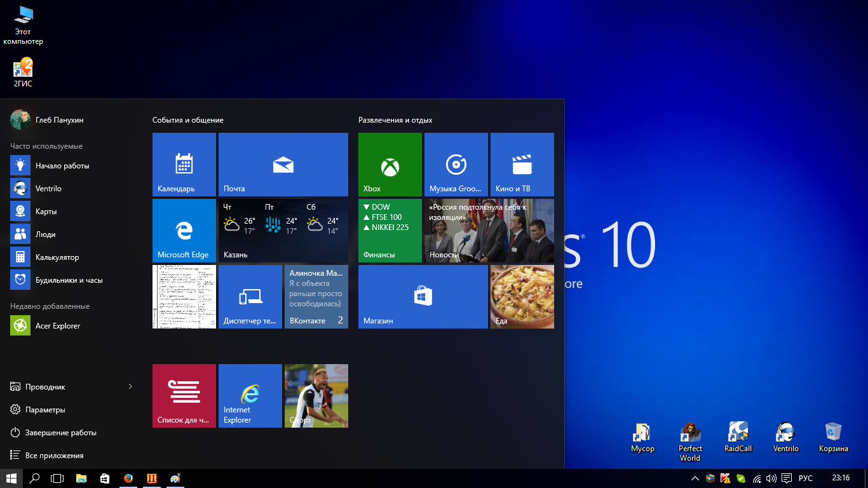Open the Xbox tile
The image size is (868, 488).
pos(390,165)
